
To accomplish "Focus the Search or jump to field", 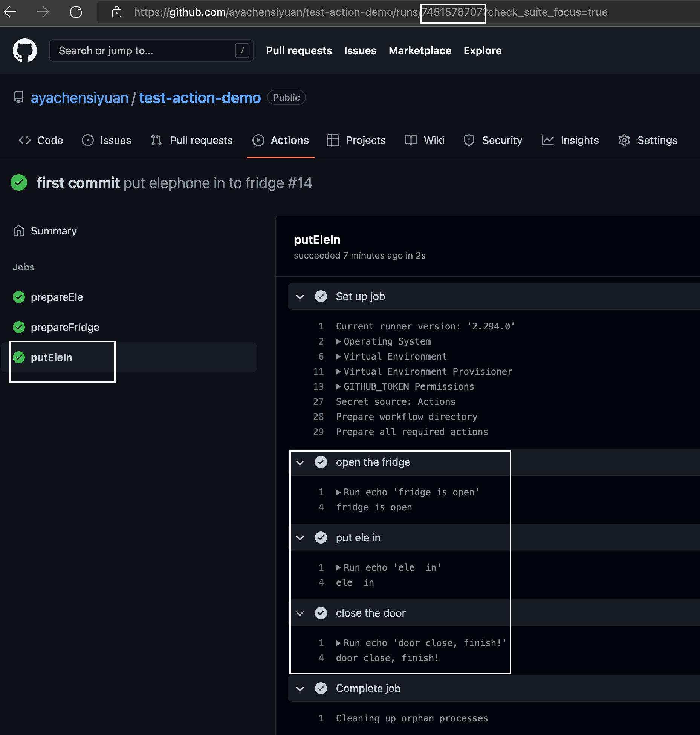I will point(151,51).
